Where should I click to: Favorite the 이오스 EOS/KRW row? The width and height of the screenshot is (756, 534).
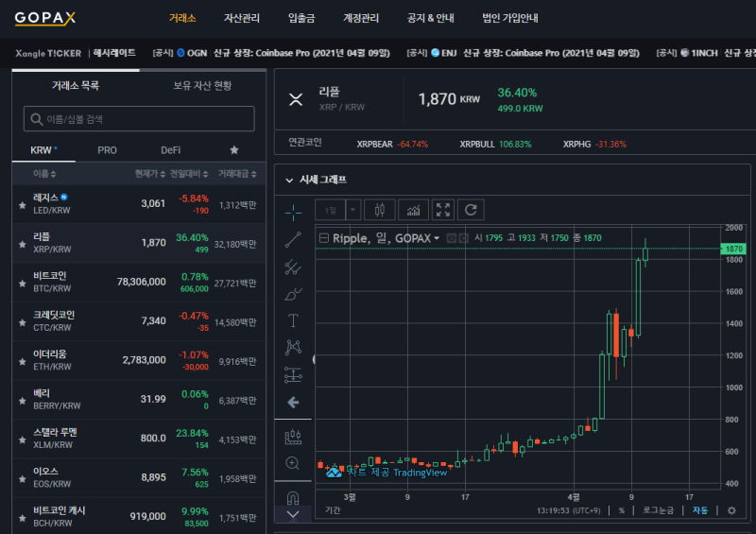point(22,478)
